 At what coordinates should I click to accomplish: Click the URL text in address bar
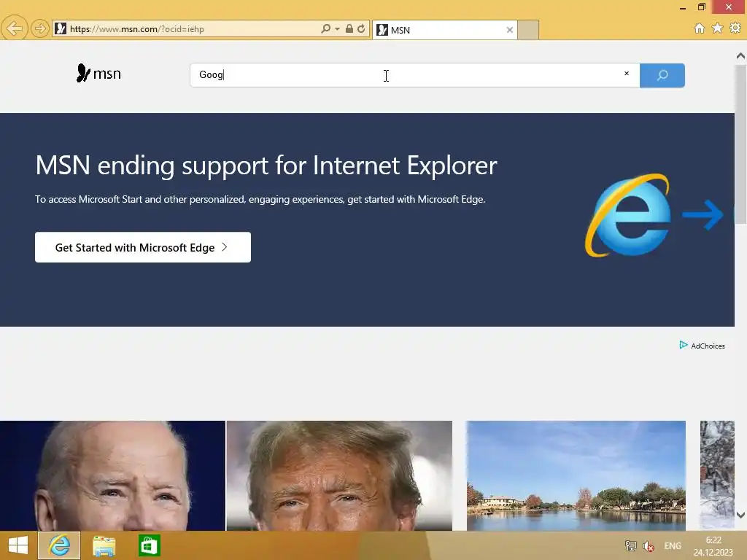(137, 29)
